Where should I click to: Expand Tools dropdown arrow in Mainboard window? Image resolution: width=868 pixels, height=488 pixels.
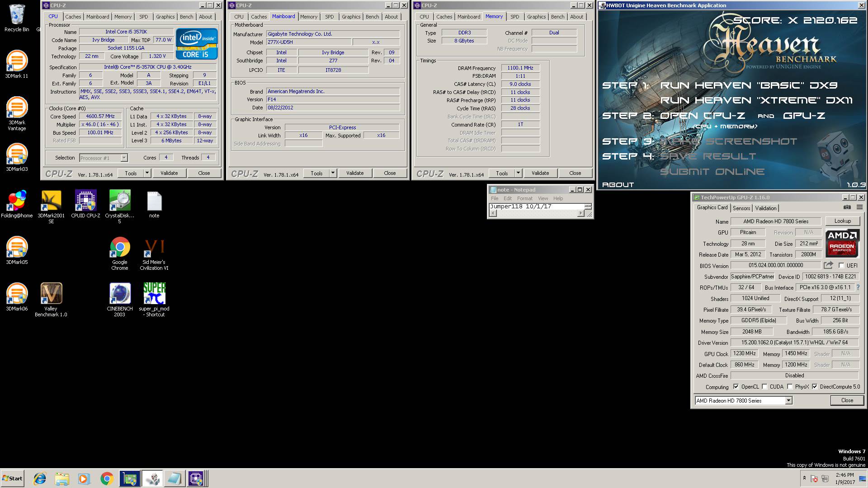pos(333,173)
